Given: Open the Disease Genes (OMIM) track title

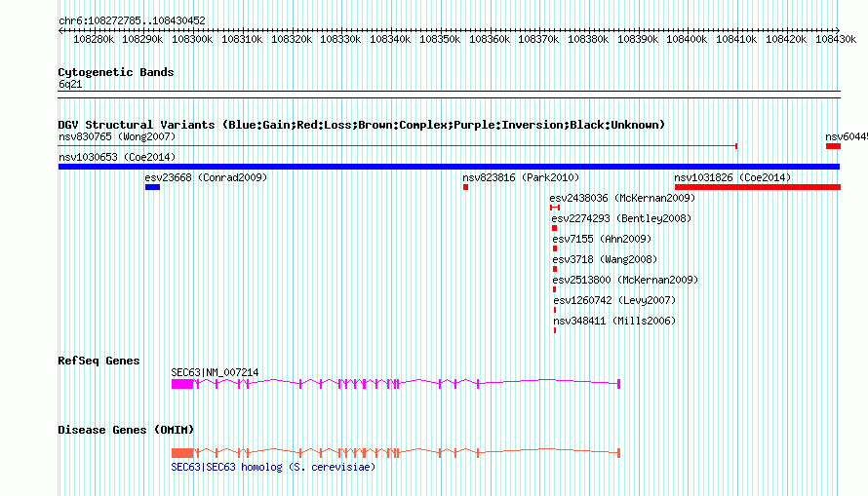Looking at the screenshot, I should 126,430.
